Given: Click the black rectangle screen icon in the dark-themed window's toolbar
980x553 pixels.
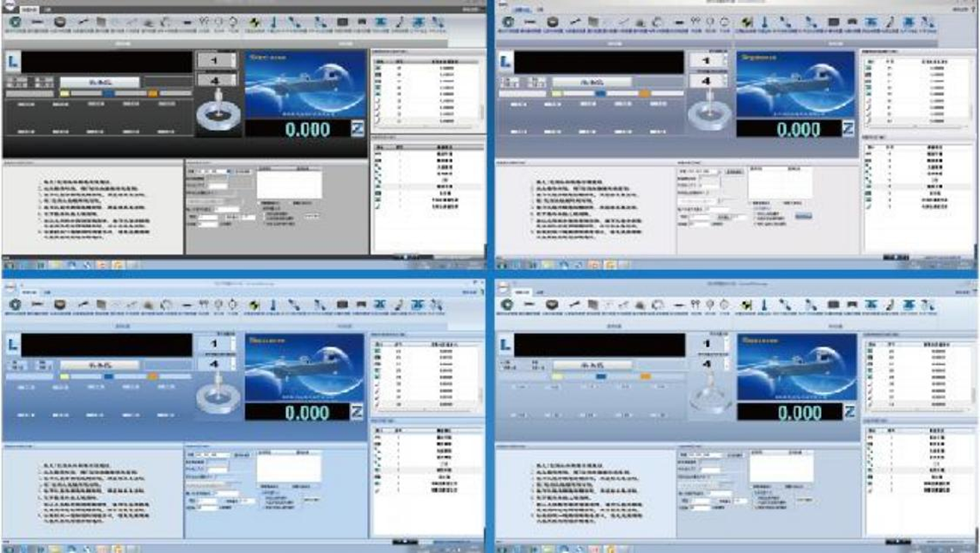Looking at the screenshot, I should tap(342, 22).
